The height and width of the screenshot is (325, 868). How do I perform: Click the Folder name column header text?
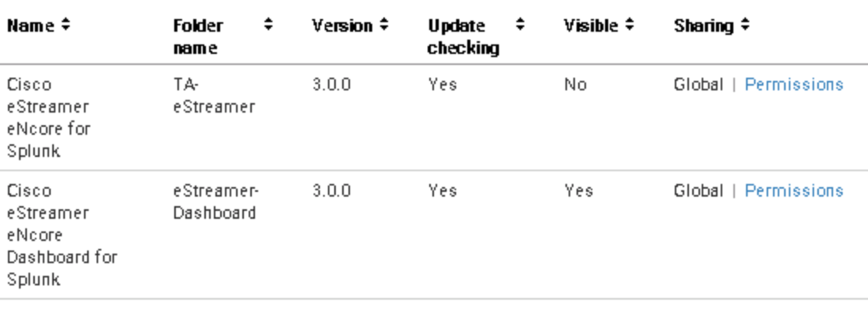198,36
